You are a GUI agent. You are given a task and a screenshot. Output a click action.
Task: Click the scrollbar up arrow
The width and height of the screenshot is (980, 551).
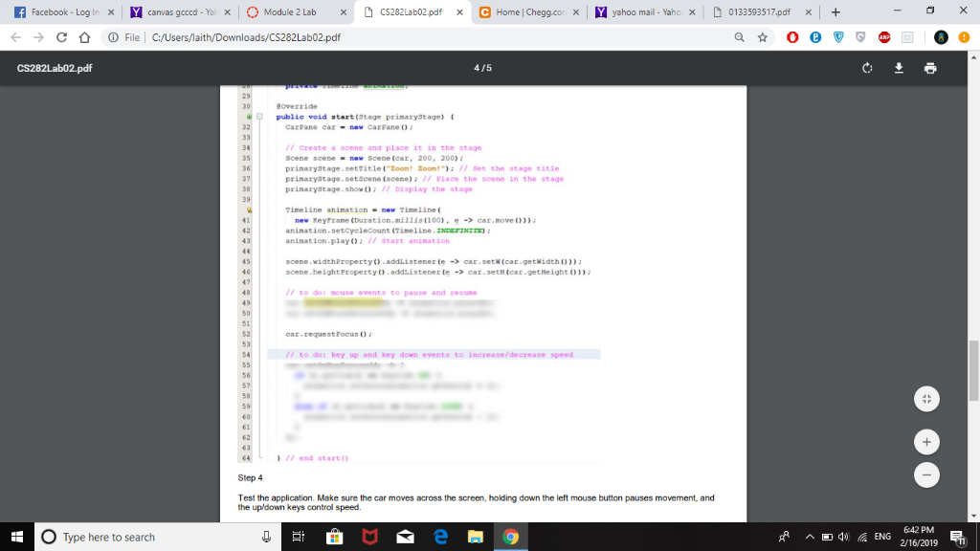tap(973, 56)
